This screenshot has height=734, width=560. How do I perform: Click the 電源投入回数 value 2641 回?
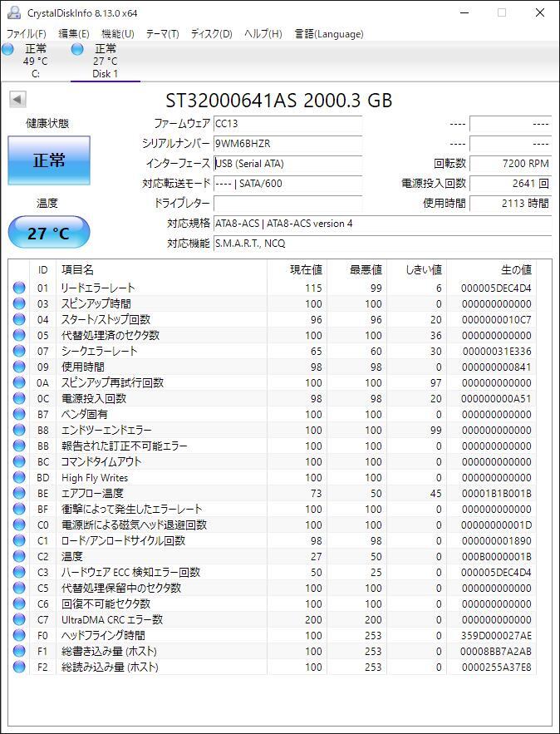pyautogui.click(x=510, y=184)
